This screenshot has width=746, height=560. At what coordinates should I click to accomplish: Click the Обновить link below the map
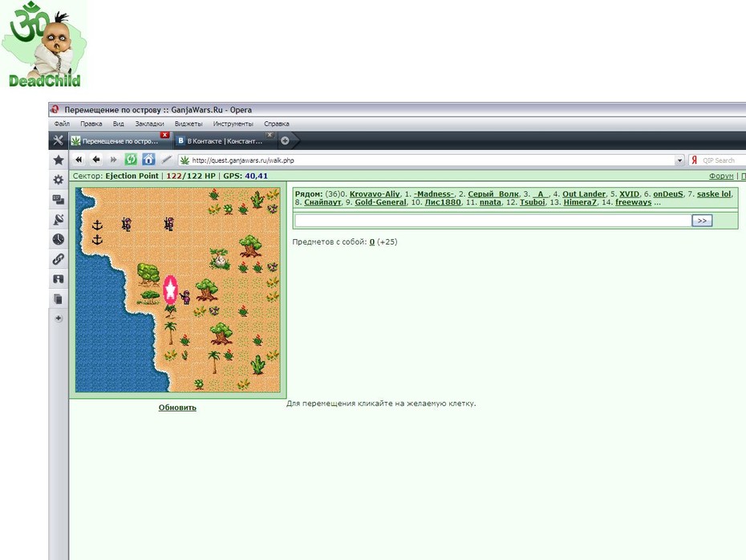(x=177, y=408)
